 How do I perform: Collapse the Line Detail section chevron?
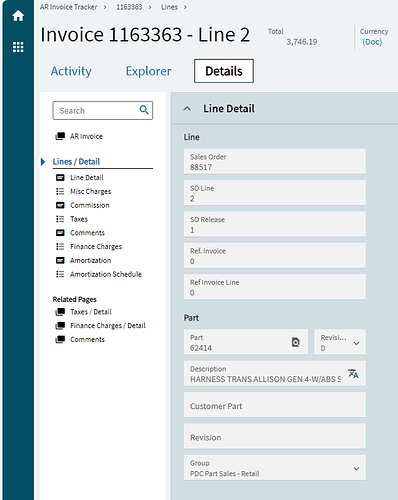click(x=187, y=109)
